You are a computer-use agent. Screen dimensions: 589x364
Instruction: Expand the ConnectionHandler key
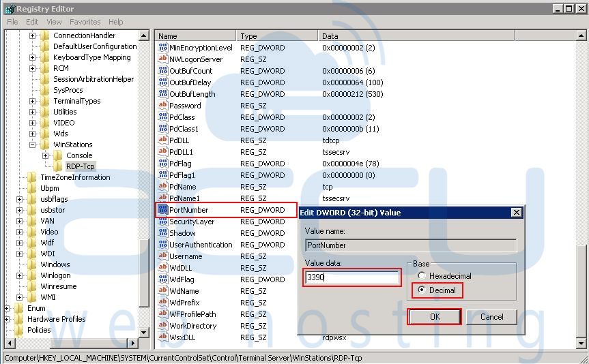[32, 35]
